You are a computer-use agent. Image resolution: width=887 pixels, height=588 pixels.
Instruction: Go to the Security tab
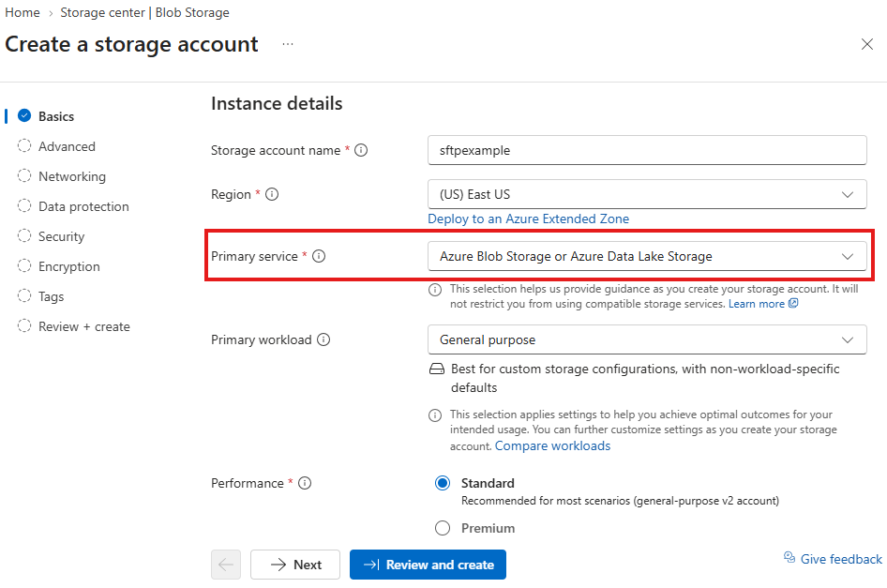click(61, 236)
